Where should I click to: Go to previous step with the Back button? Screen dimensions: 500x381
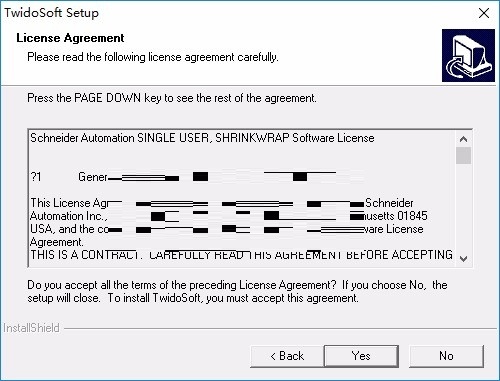coord(287,356)
